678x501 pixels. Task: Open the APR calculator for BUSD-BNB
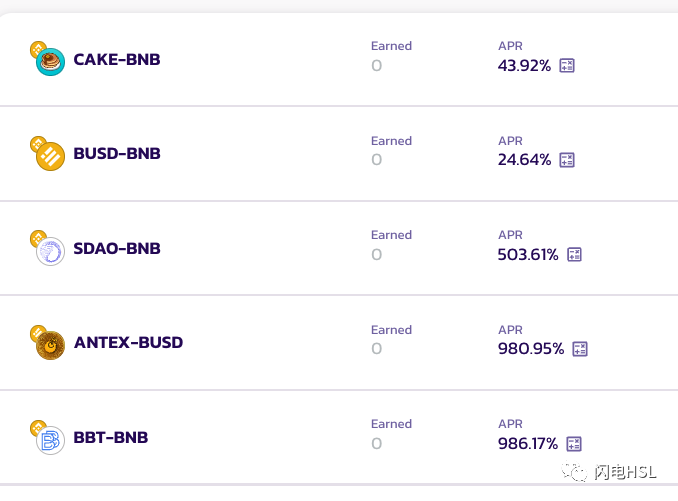[567, 160]
